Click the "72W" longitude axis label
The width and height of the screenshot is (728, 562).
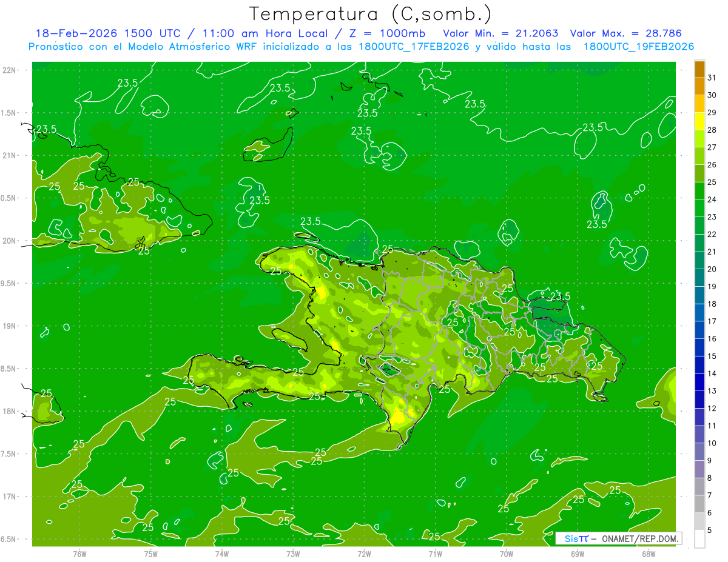(364, 554)
